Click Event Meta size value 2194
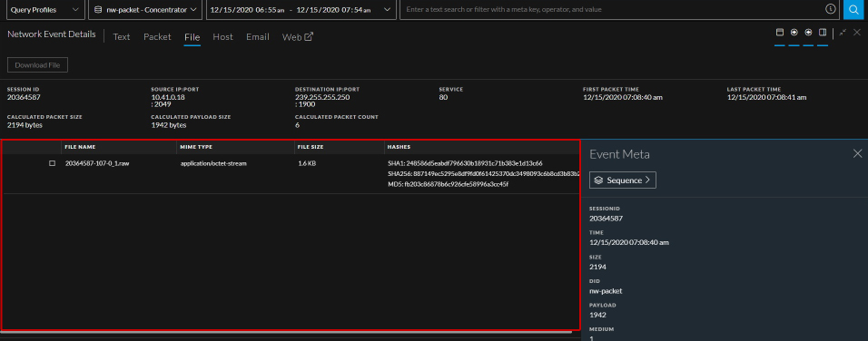The image size is (868, 341). click(x=597, y=267)
